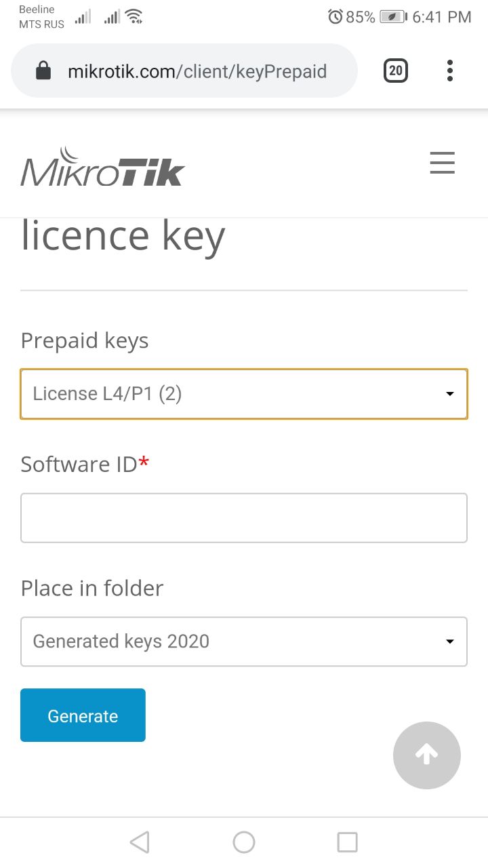
Task: Tap the alarm clock status icon
Action: (x=335, y=17)
